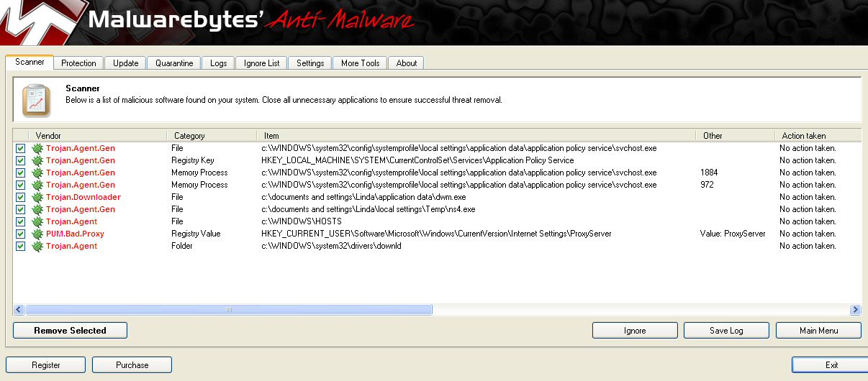Click bug icon in the HOSTS file row
Screen dimensions: 868x381
37,221
